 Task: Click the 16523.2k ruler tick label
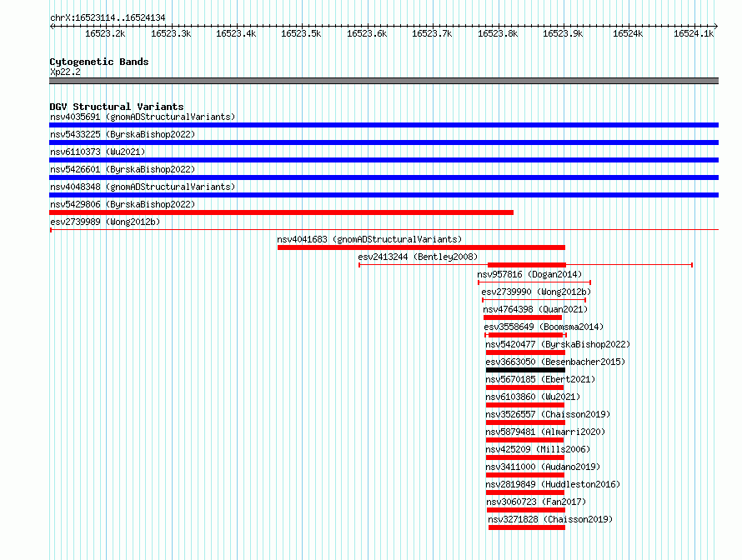tap(105, 33)
